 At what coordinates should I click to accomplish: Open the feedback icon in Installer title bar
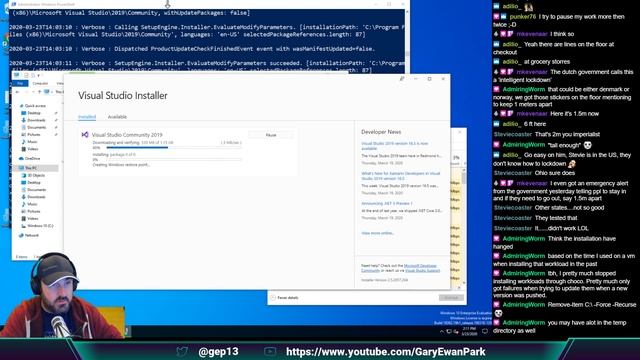(402, 78)
